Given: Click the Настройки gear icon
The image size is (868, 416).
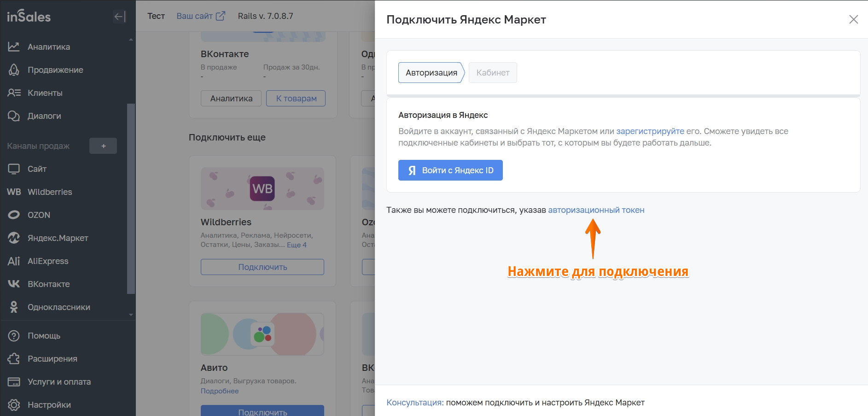Looking at the screenshot, I should pyautogui.click(x=14, y=404).
